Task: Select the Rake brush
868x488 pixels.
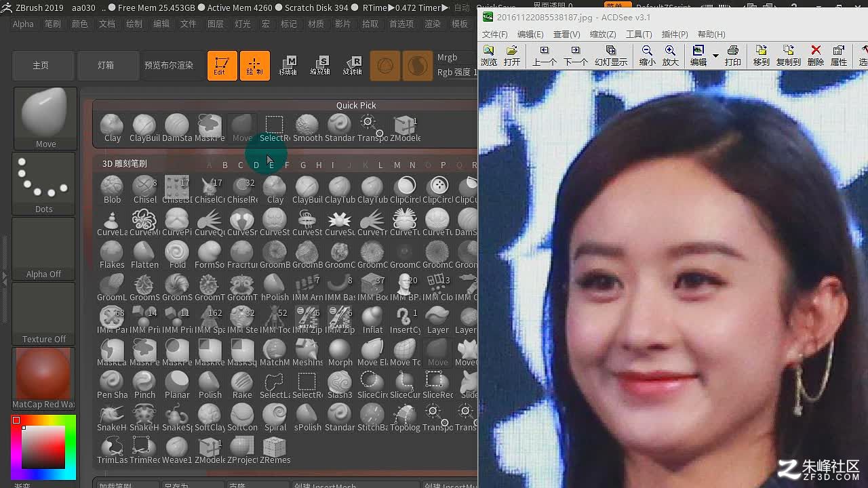Action: click(x=242, y=385)
